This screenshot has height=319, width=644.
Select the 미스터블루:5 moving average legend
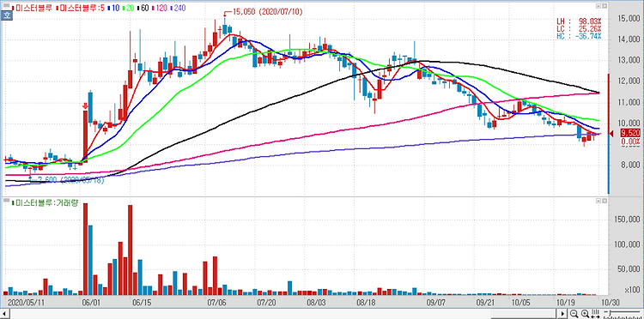coord(81,8)
